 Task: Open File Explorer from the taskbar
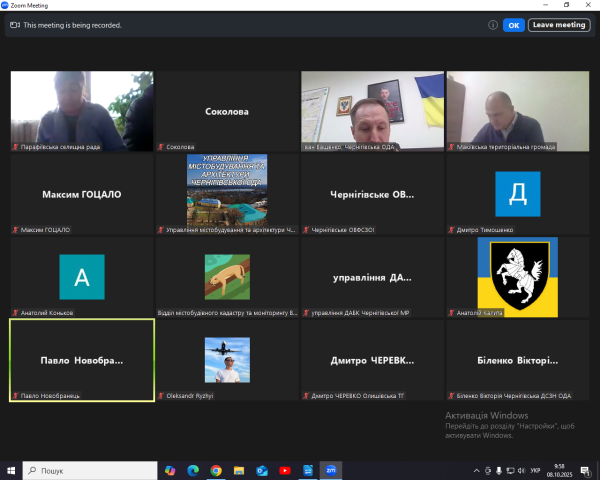[238, 470]
